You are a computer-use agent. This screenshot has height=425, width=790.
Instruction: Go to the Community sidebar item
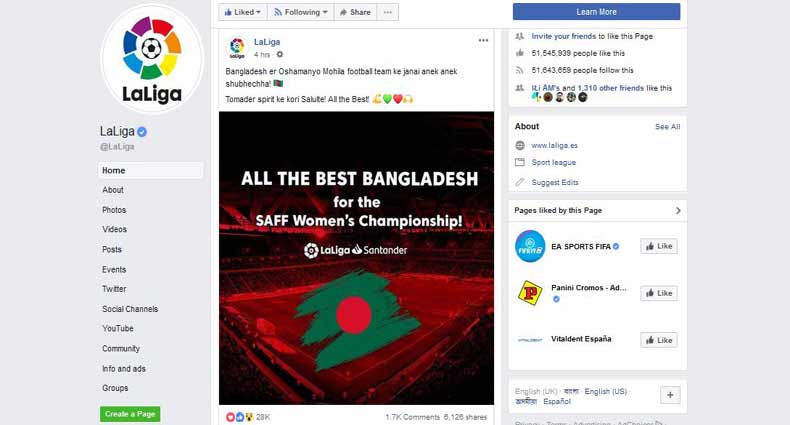pyautogui.click(x=121, y=348)
